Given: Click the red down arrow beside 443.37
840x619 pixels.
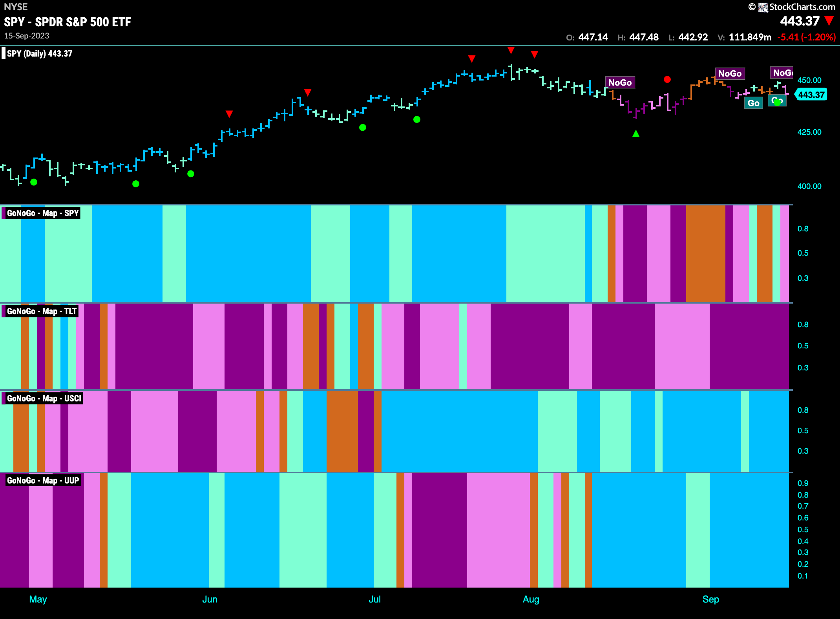Looking at the screenshot, I should click(x=829, y=21).
